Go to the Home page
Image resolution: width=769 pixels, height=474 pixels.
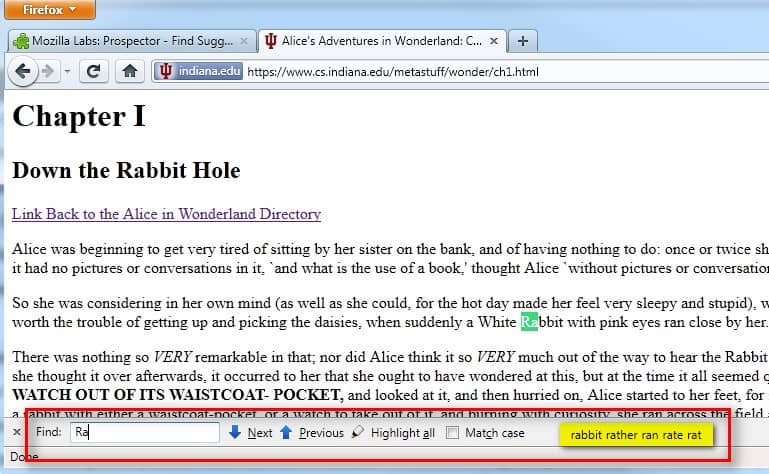[129, 71]
